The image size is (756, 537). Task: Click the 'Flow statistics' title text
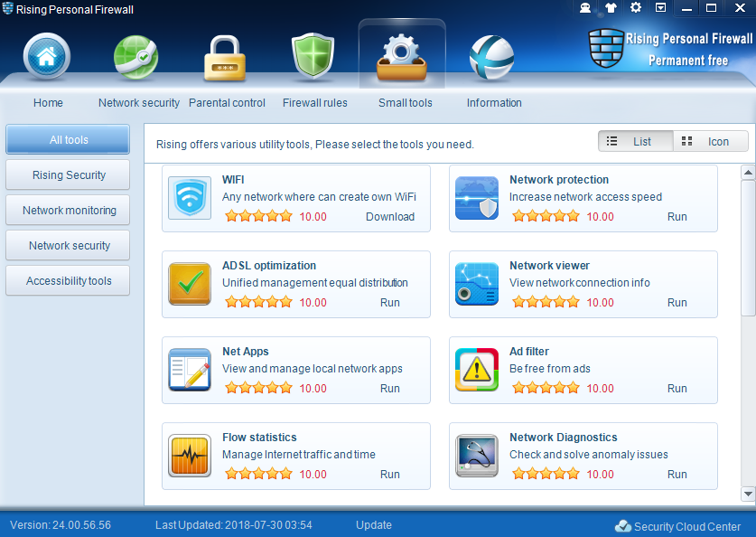[x=259, y=438]
